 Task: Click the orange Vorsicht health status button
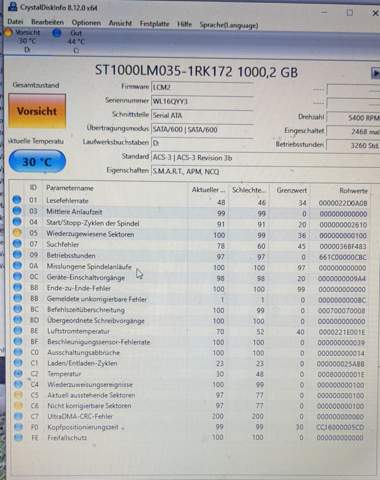click(x=37, y=111)
